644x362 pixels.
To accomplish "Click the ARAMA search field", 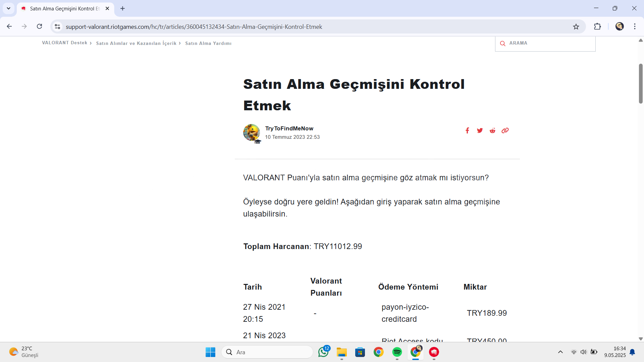I will (x=545, y=43).
